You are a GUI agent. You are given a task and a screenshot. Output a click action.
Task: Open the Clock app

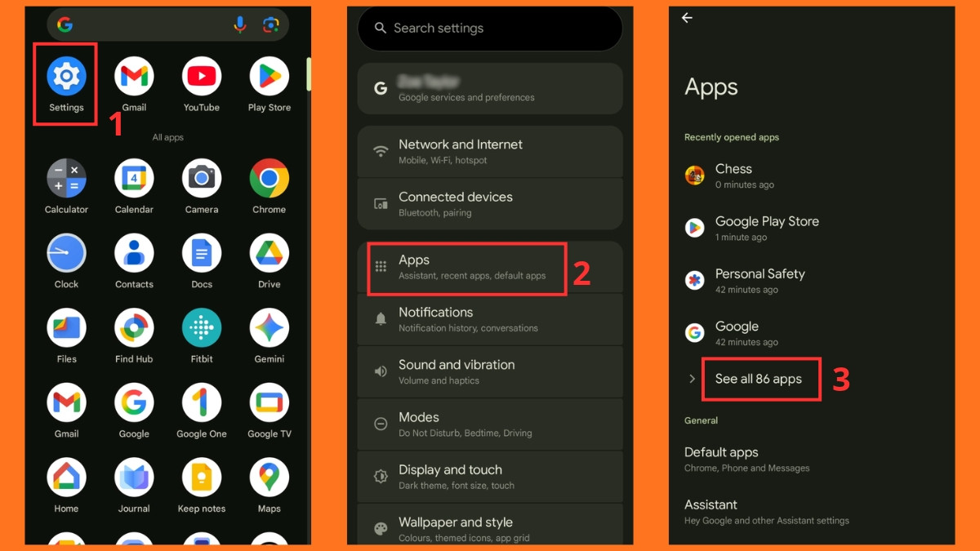66,254
